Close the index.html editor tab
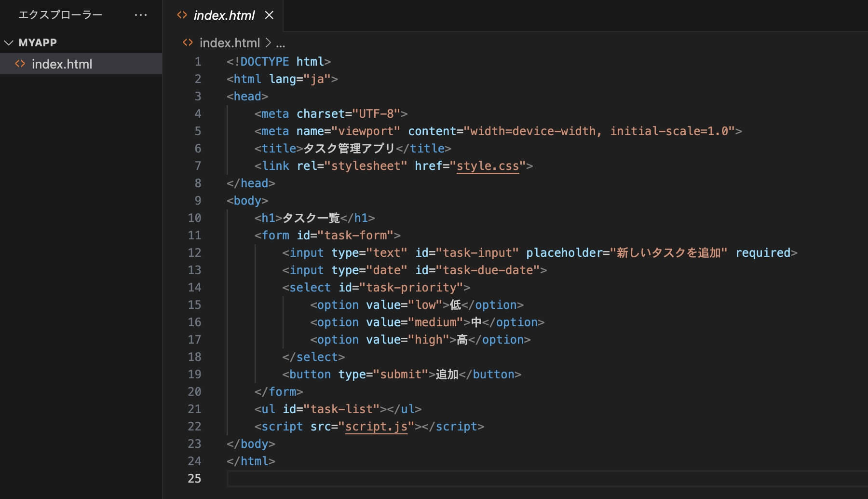 pos(269,15)
